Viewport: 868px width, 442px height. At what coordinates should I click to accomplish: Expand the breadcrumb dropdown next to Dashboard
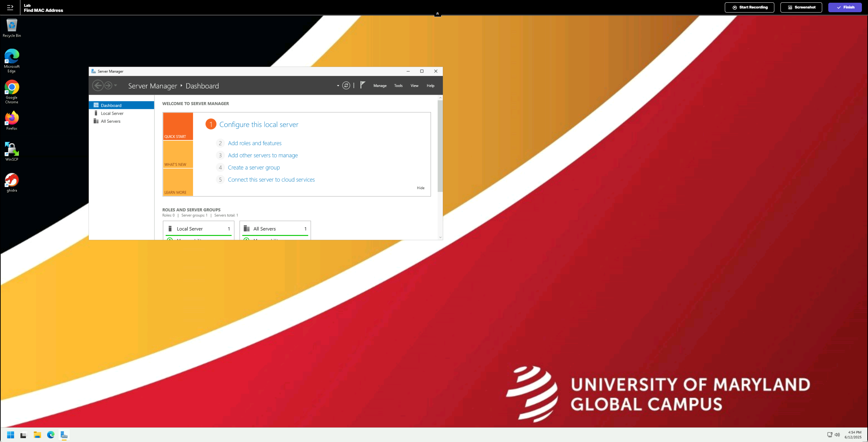pos(338,85)
